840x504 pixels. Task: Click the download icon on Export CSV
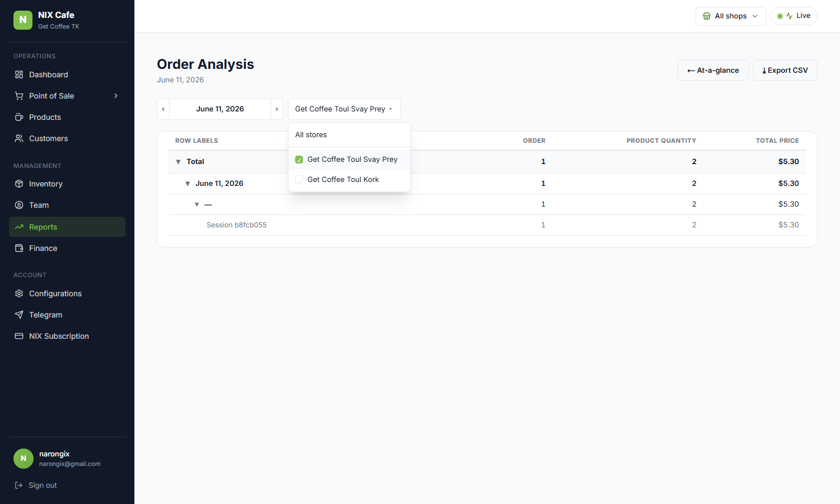point(764,71)
